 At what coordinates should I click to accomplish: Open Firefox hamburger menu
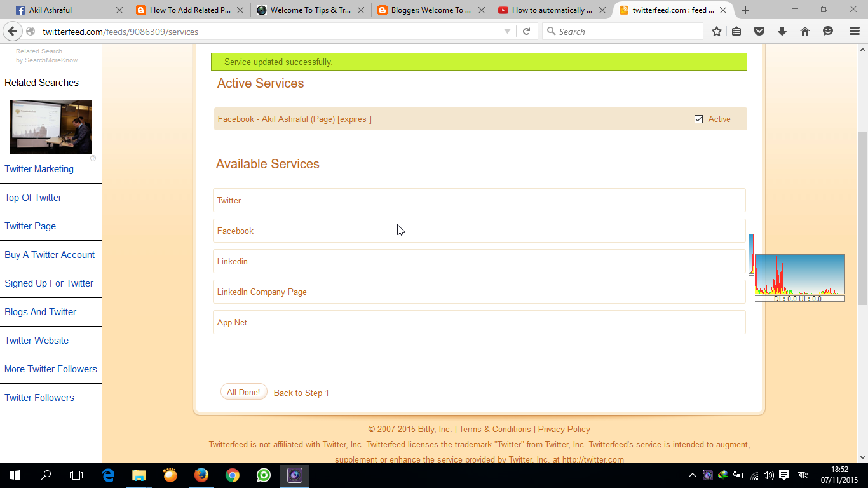click(x=855, y=31)
